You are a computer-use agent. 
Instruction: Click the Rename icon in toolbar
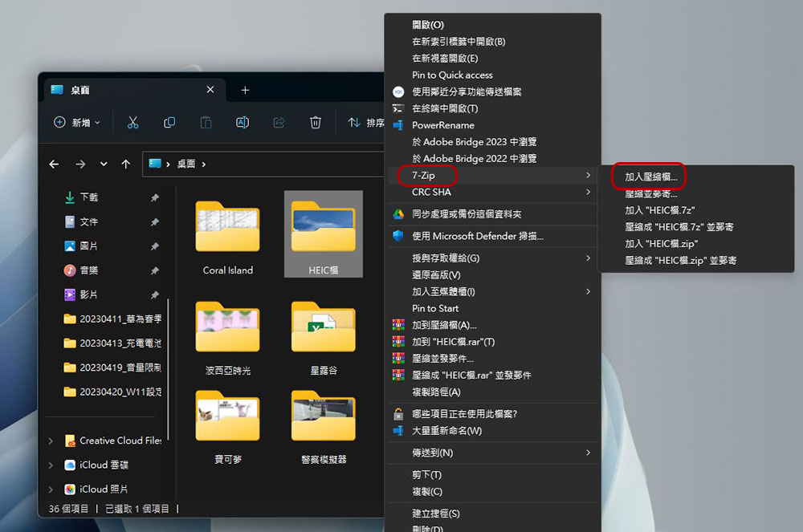[243, 122]
